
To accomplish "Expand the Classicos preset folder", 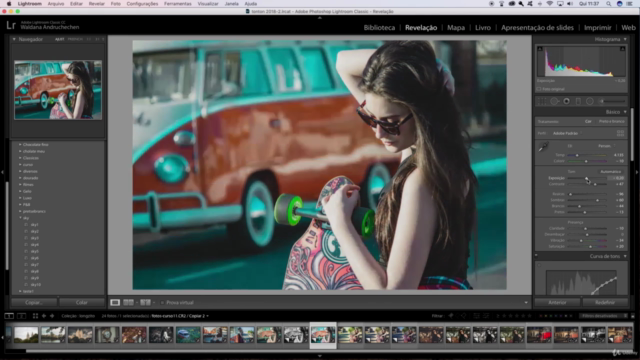I will (20, 158).
